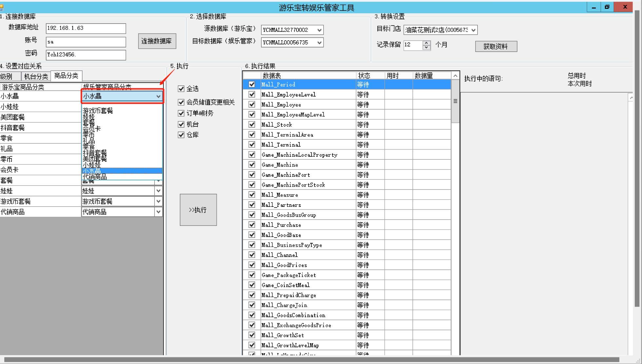Viewport: 642px width, 364px height.
Task: Click 会员卡 in the 游乐宝商品分类 column
Action: [x=40, y=170]
